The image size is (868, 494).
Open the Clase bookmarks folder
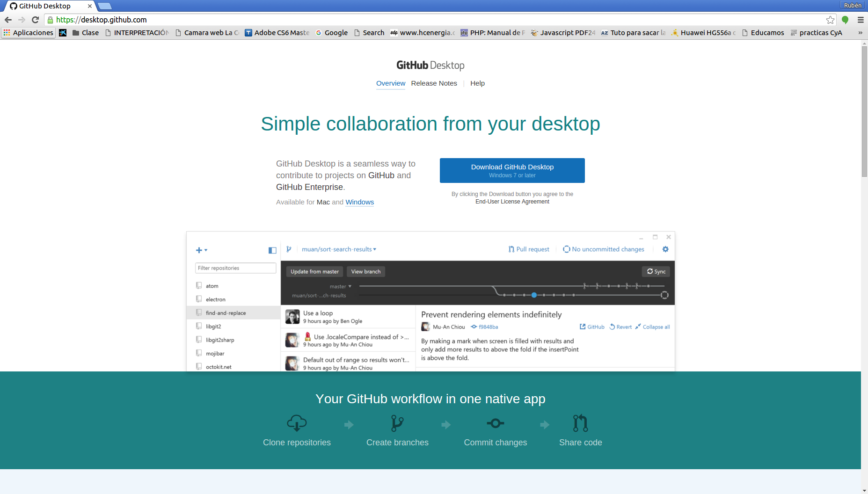pos(86,33)
